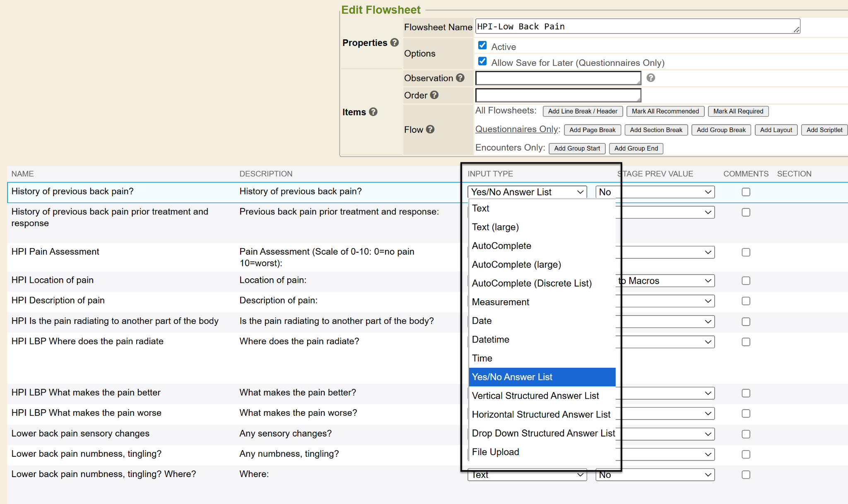This screenshot has height=504, width=848.
Task: Click the help icon next to Items
Action: (x=373, y=112)
